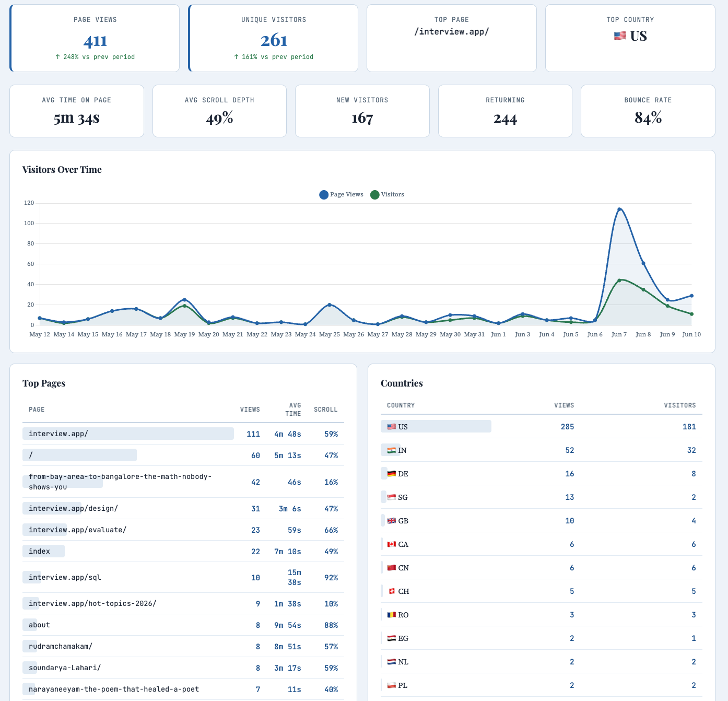Viewport: 728px width, 701px height.
Task: Click the US flag icon in Countries table
Action: 391,427
